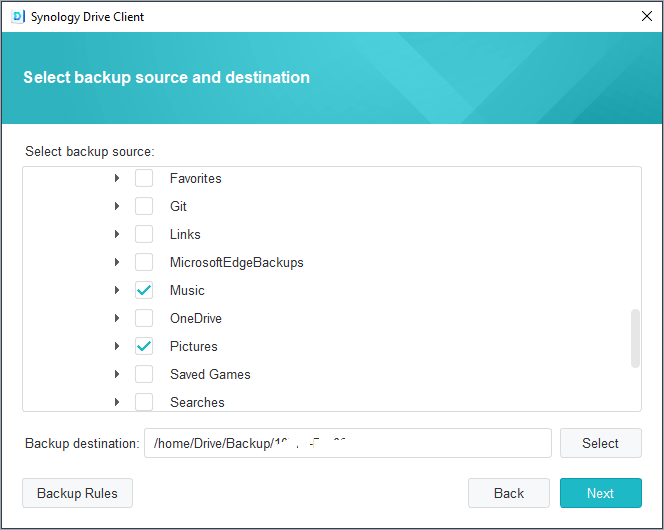664x530 pixels.
Task: Check the Favorites folder checkbox
Action: (x=144, y=178)
